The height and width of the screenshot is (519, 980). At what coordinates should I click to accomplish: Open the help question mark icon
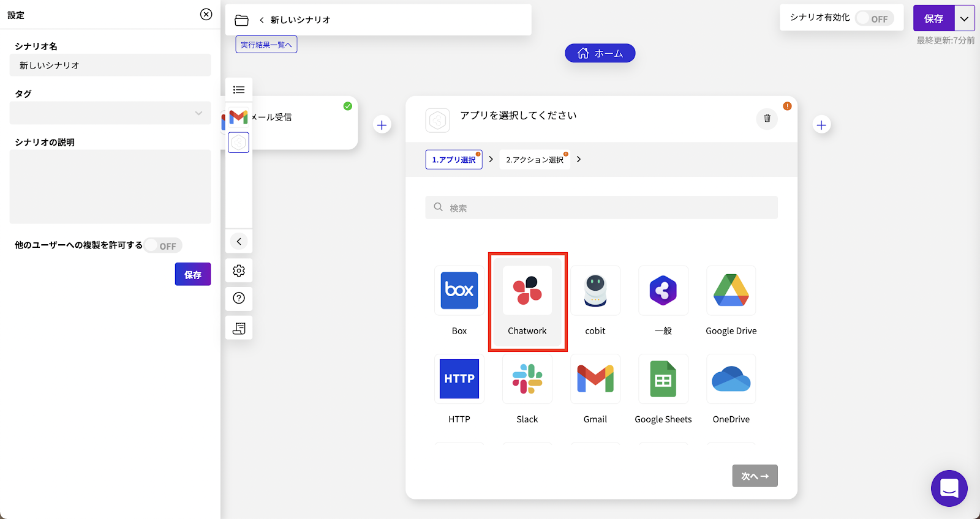coord(239,298)
